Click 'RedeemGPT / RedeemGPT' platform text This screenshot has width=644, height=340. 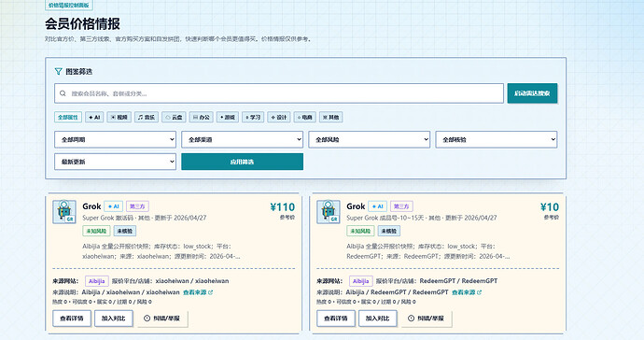click(458, 281)
